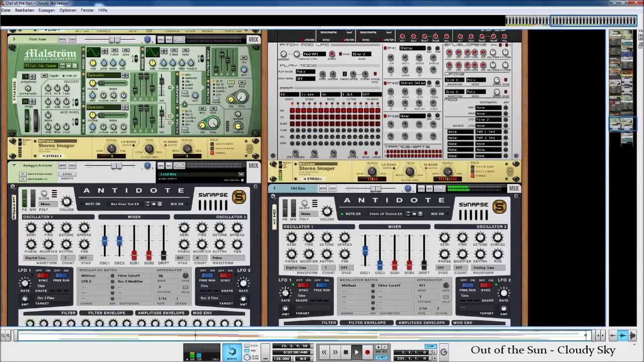Click Malström Filter B freq knob
Image resolution: width=644 pixels, height=362 pixels.
coord(213,123)
